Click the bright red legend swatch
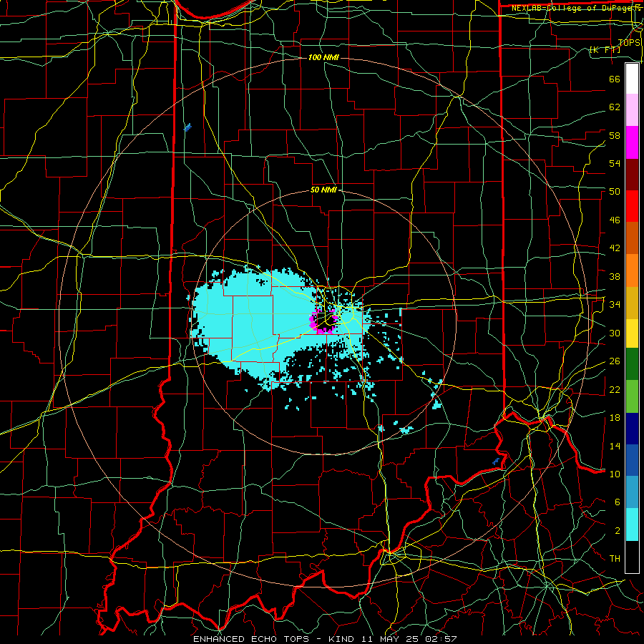 pyautogui.click(x=632, y=206)
